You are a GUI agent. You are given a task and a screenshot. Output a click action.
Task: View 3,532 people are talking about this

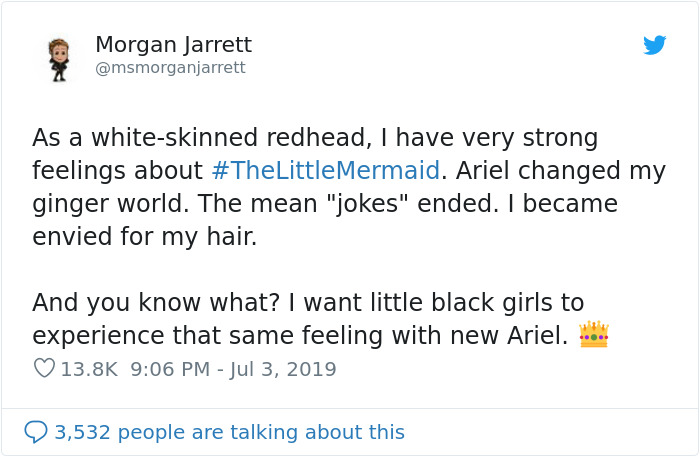tap(229, 432)
